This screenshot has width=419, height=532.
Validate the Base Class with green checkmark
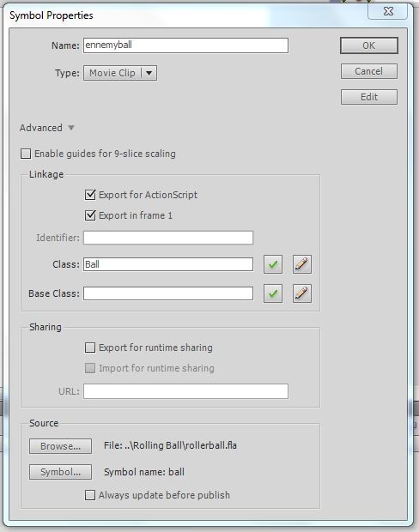(273, 293)
